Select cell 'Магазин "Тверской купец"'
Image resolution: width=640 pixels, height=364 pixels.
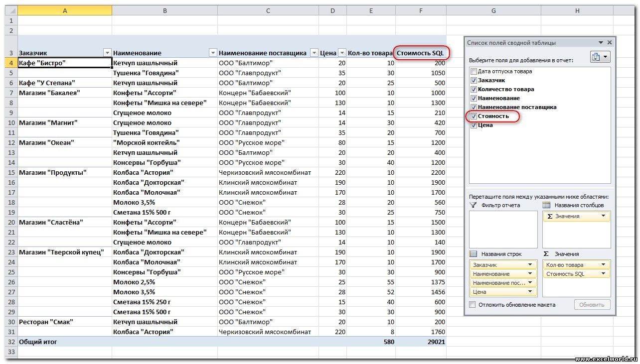coord(65,252)
